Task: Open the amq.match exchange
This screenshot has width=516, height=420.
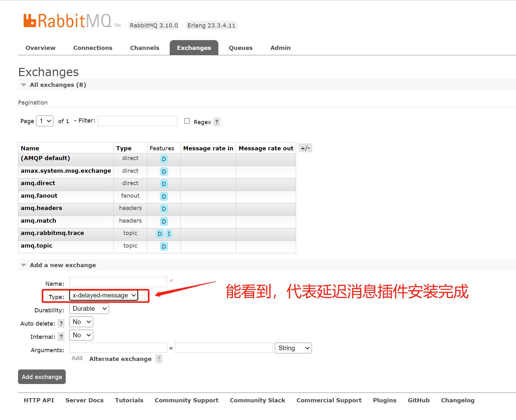Action: click(39, 221)
